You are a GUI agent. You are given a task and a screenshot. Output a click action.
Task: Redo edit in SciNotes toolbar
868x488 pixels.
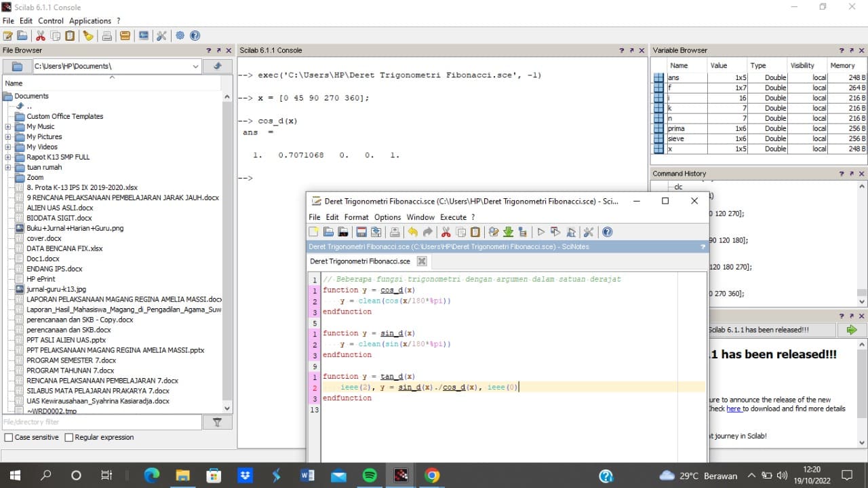pos(427,232)
